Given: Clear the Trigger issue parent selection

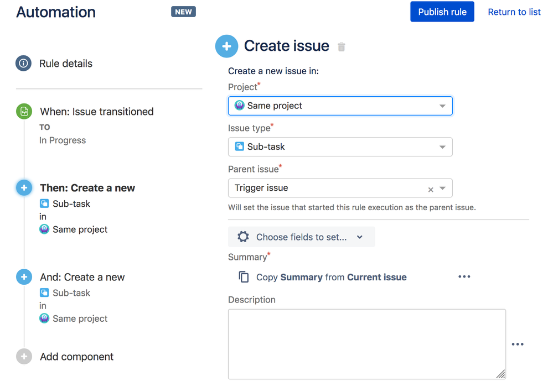Looking at the screenshot, I should pos(431,189).
